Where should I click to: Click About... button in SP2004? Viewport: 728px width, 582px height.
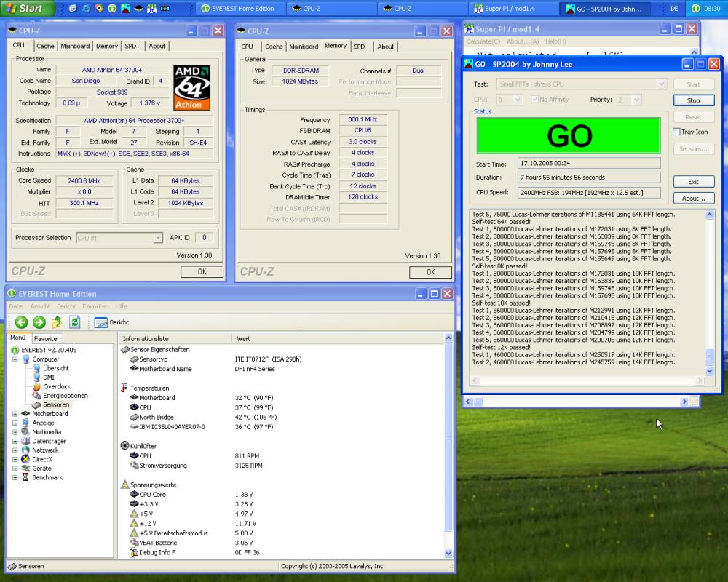[694, 198]
